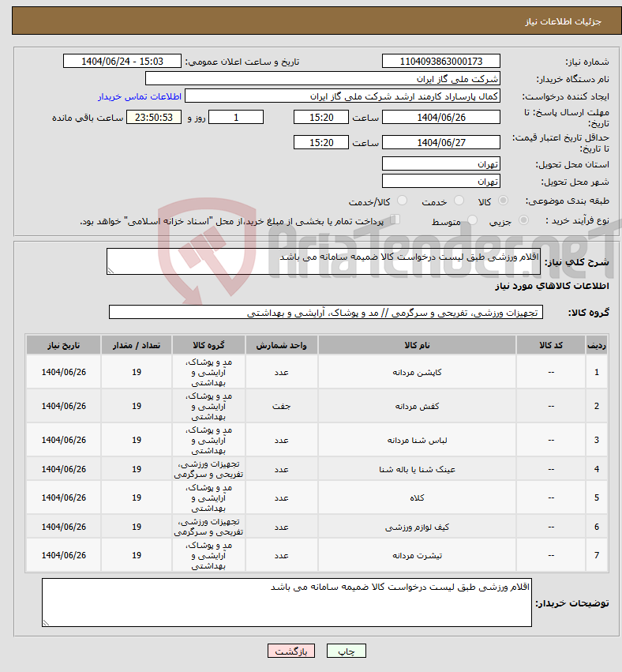This screenshot has height=672, width=622.
Task: Click the need number field 1104093863000173
Action: 440,62
